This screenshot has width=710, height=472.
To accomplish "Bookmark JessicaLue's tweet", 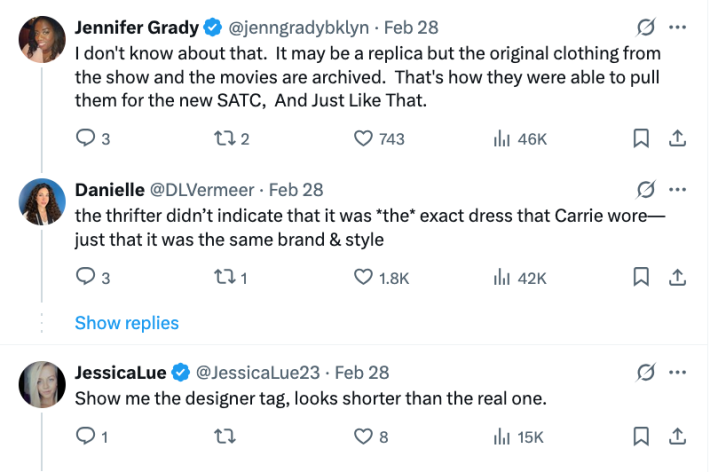I will 642,436.
